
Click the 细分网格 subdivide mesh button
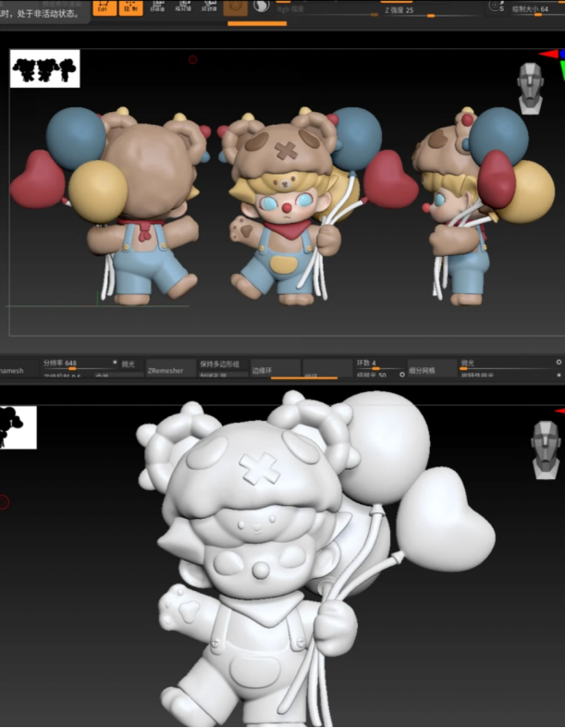click(429, 369)
